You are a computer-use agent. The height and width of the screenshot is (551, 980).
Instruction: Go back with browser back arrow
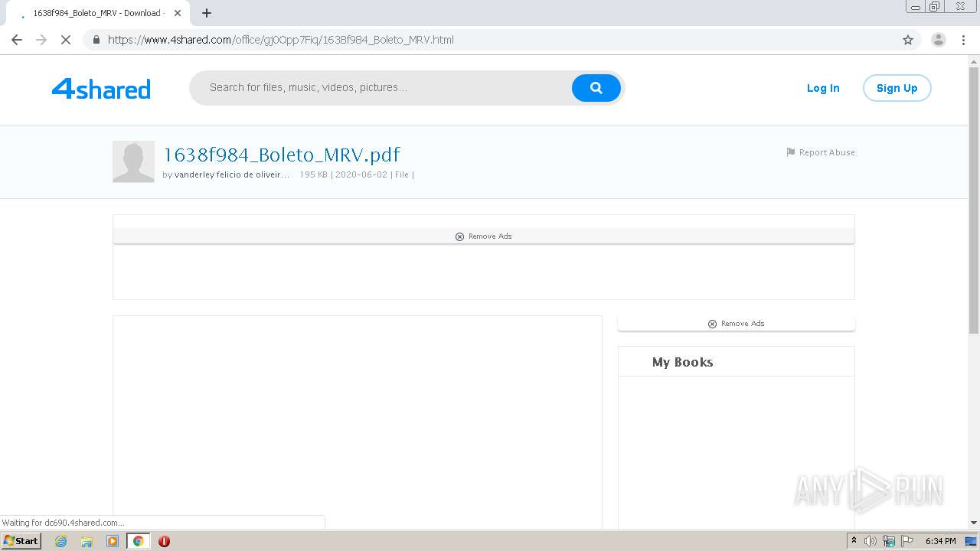click(17, 40)
